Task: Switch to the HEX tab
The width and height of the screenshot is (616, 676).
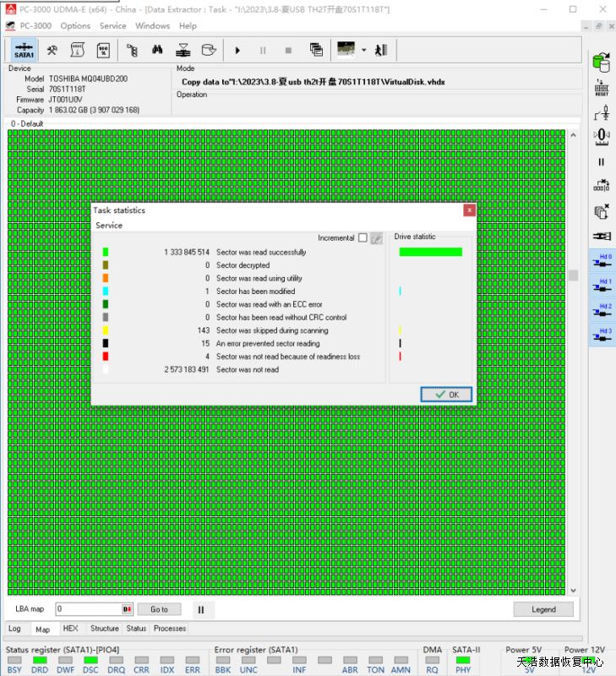Action: pos(71,629)
